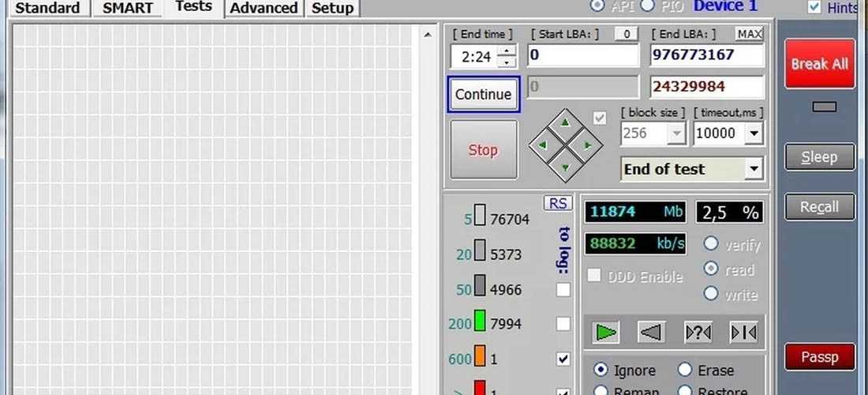Click the green play forward scan button

point(605,333)
